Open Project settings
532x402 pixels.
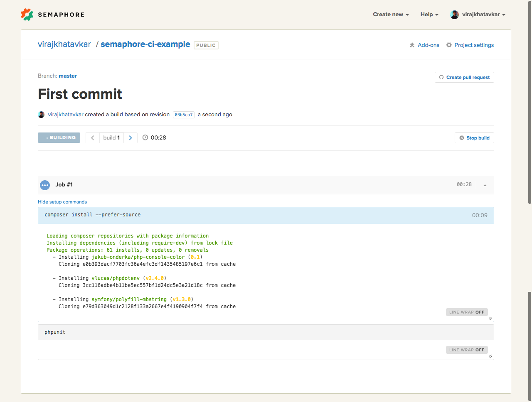click(x=470, y=45)
